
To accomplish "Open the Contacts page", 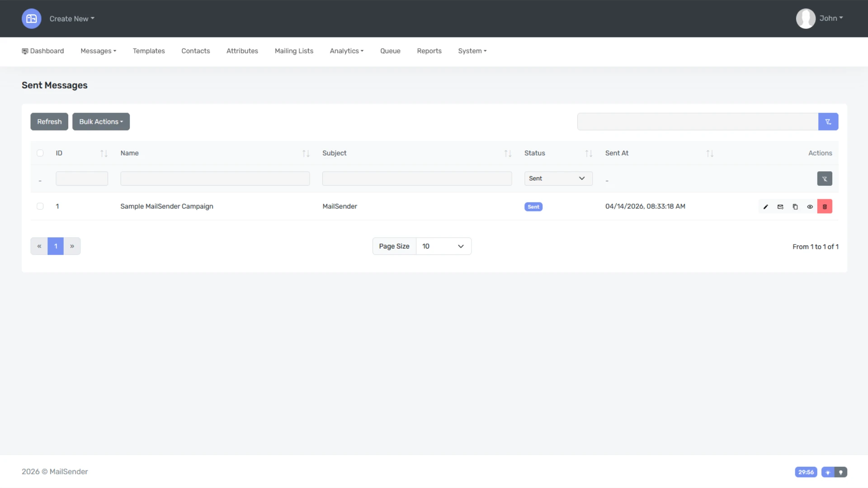I will 196,51.
